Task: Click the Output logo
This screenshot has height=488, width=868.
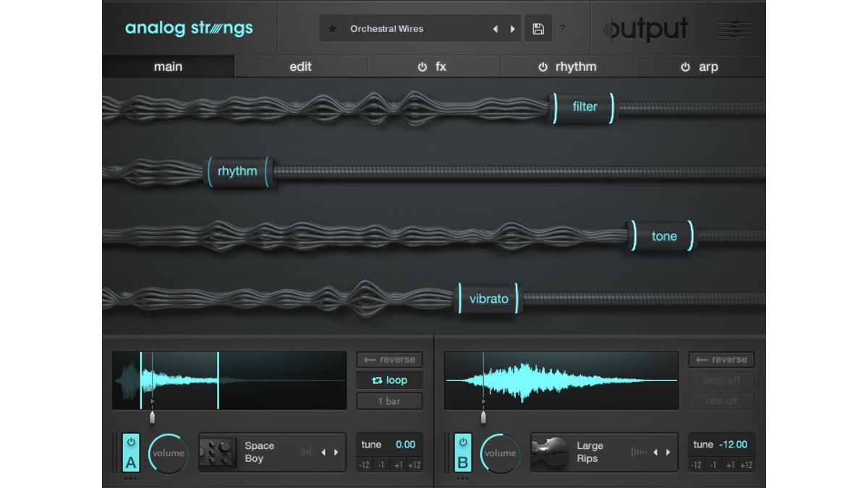Action: click(x=644, y=29)
